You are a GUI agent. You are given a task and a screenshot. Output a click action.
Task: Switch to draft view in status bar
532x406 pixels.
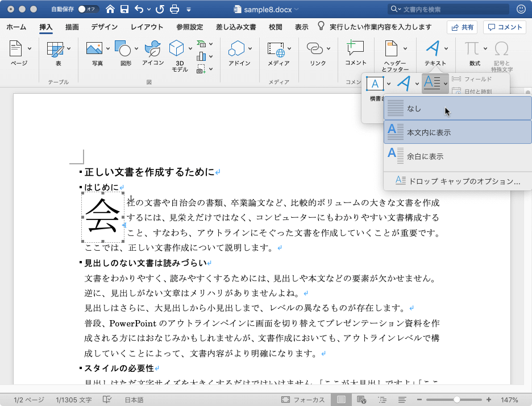tap(402, 400)
